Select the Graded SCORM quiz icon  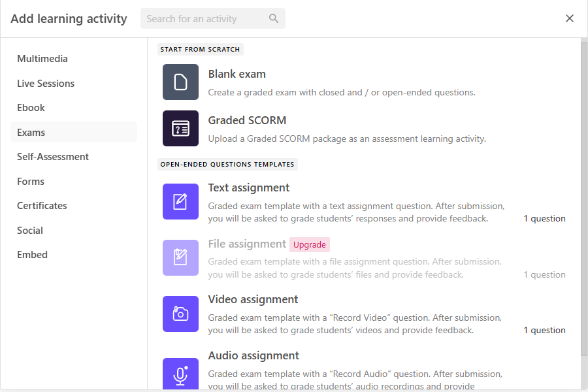[x=180, y=128]
